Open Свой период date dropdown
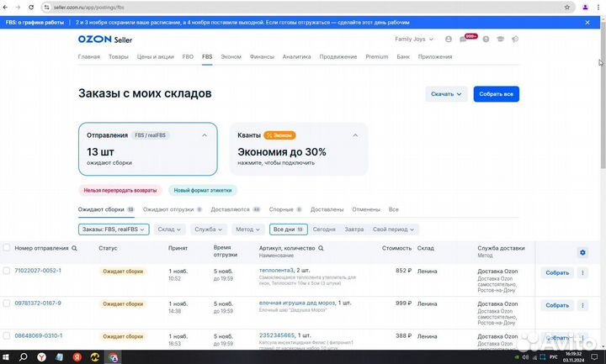The image size is (606, 364). 393,229
